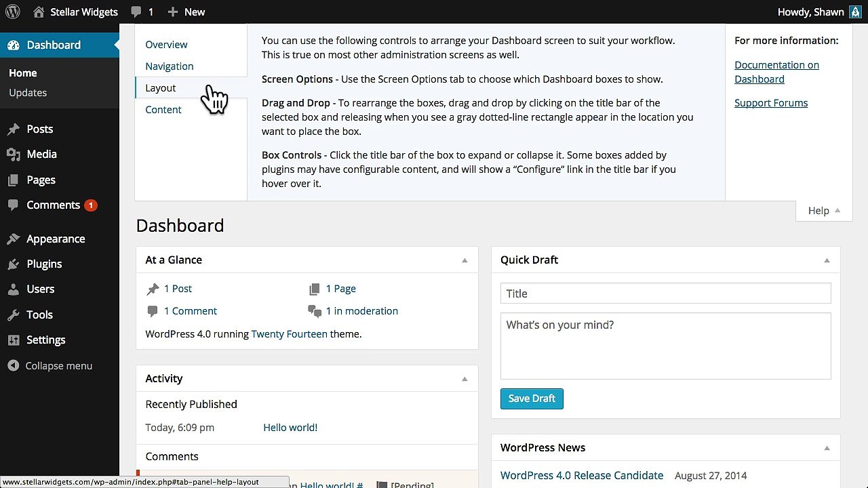Open Plugins plug icon in sidebar
868x488 pixels.
tap(14, 264)
